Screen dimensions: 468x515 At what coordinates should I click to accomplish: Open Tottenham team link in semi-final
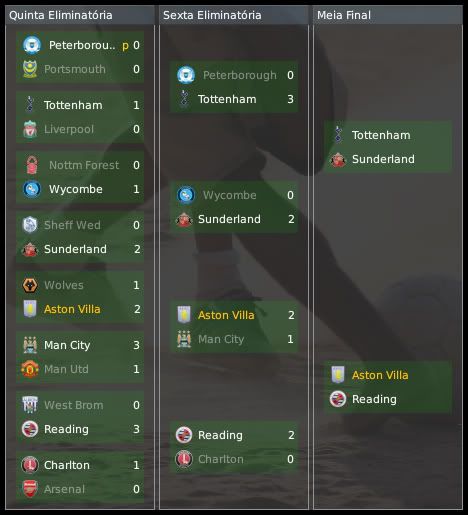coord(381,135)
